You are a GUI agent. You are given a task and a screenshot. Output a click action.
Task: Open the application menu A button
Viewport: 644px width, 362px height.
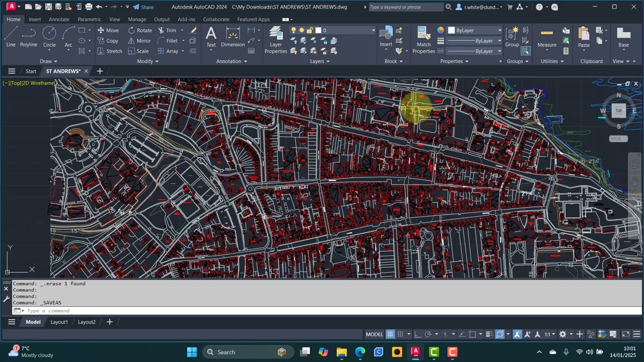pos(11,7)
